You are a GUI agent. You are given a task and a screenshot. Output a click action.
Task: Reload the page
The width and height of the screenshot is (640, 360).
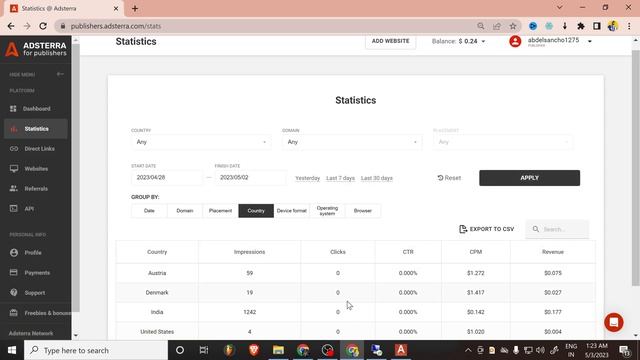point(43,26)
